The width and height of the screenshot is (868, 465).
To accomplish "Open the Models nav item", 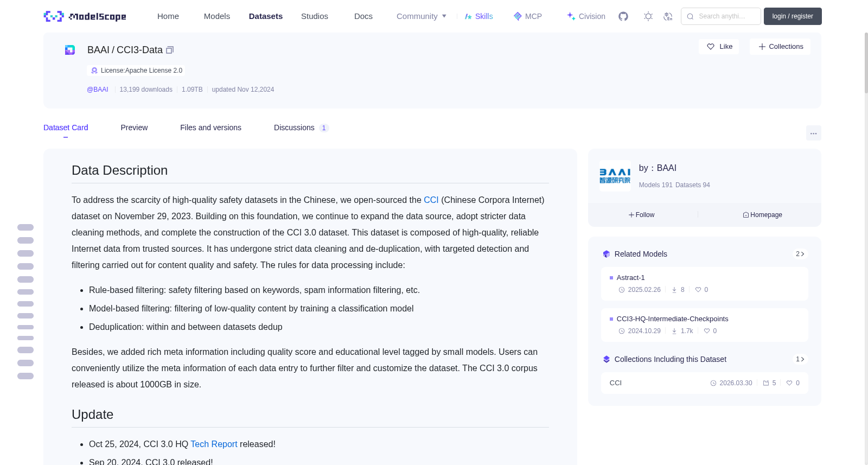I will point(217,16).
